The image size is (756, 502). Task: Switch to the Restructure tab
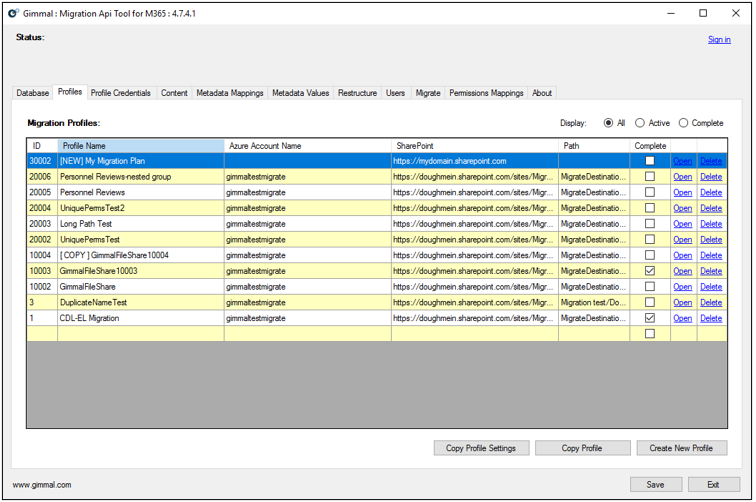(x=357, y=93)
